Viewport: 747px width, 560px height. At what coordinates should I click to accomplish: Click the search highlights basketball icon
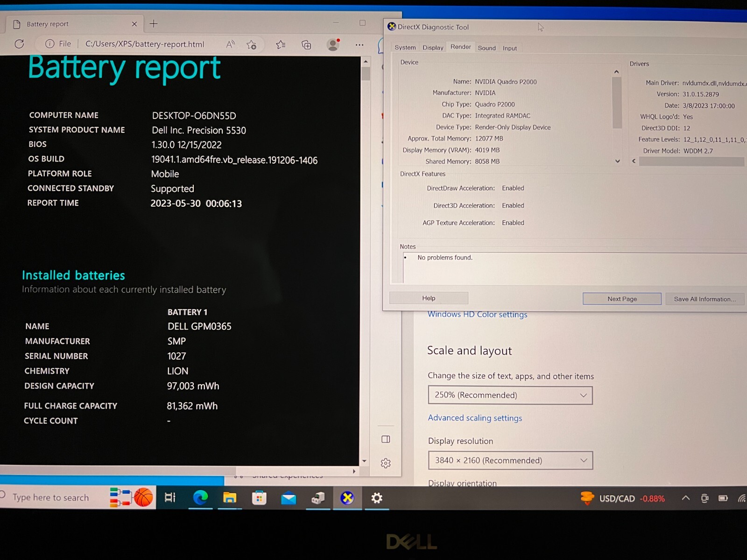[x=143, y=497]
